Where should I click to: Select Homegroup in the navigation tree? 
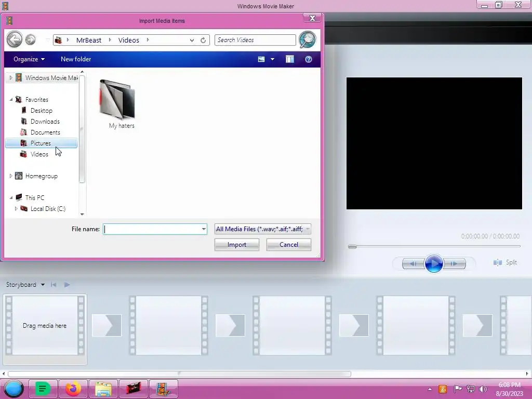point(42,176)
